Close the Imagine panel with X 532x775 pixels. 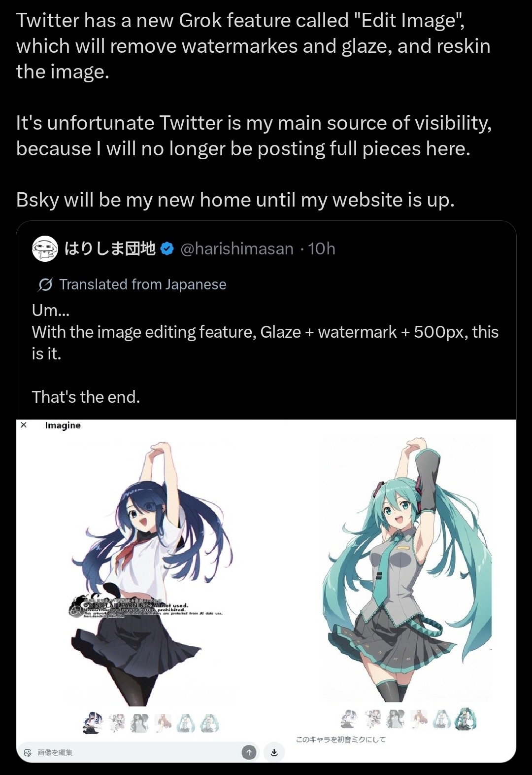23,425
